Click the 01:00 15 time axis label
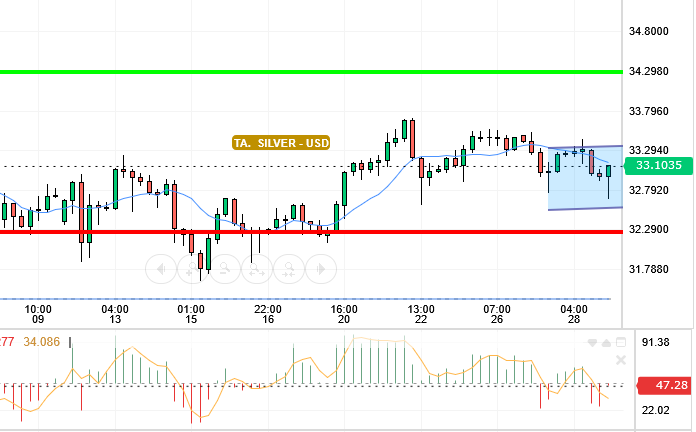 point(191,314)
